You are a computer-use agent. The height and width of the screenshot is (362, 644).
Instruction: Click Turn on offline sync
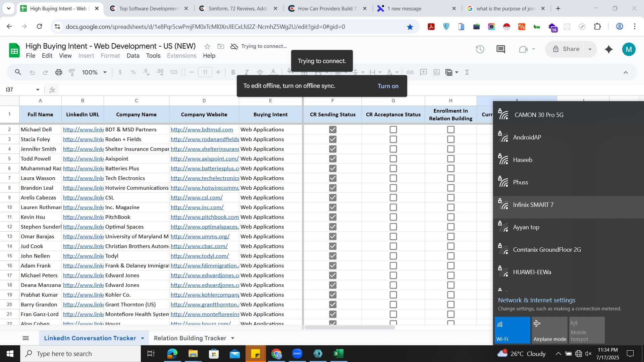[388, 86]
